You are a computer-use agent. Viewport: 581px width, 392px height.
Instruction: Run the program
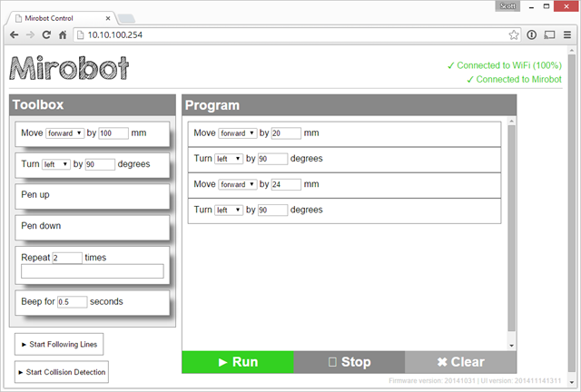coord(238,362)
